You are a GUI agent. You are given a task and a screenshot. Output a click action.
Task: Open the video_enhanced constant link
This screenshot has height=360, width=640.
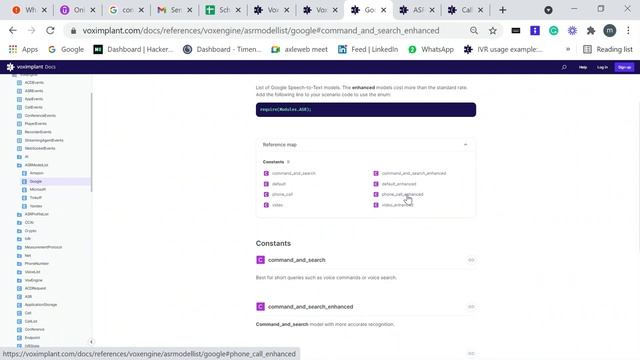[x=397, y=205]
